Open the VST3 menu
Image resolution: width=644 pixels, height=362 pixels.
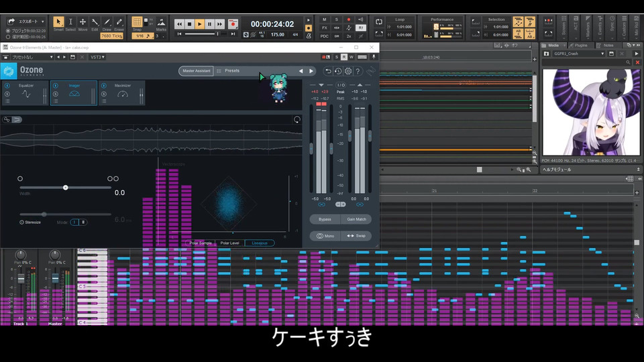(x=97, y=57)
